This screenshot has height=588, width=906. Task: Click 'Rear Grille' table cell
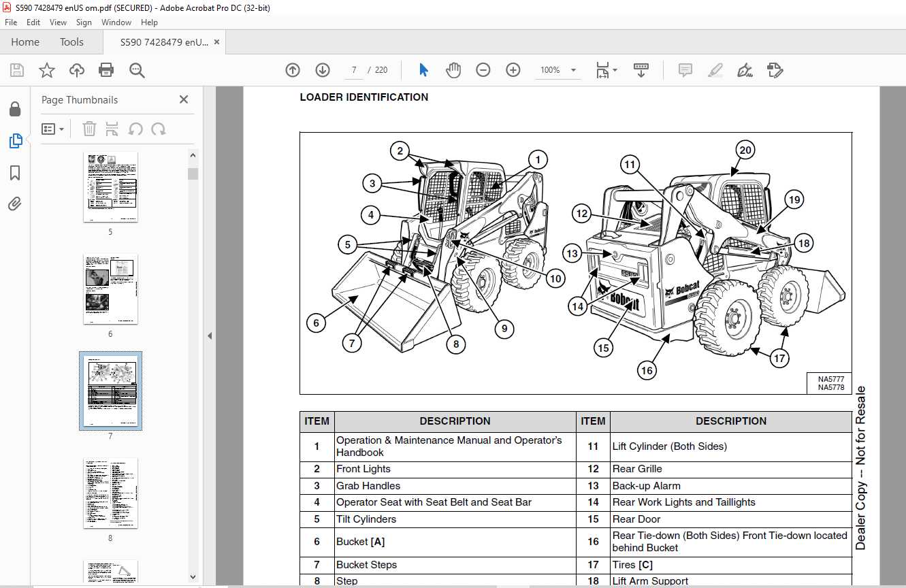pyautogui.click(x=731, y=469)
